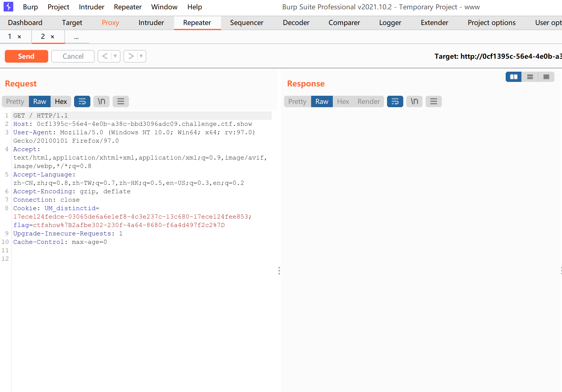This screenshot has width=562, height=392.
Task: Open the Intruder menu in menu bar
Action: tap(92, 7)
